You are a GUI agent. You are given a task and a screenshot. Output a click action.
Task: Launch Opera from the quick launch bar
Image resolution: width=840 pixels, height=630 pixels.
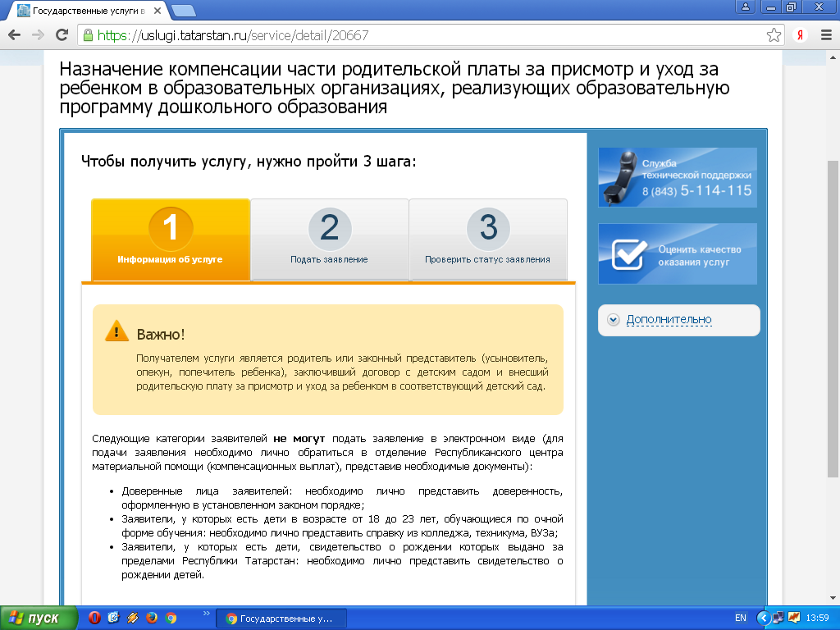[x=94, y=618]
